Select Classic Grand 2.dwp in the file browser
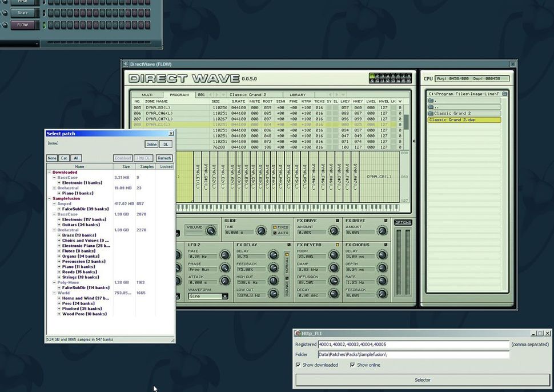Viewport: 554px width, 392px height. coord(453,119)
